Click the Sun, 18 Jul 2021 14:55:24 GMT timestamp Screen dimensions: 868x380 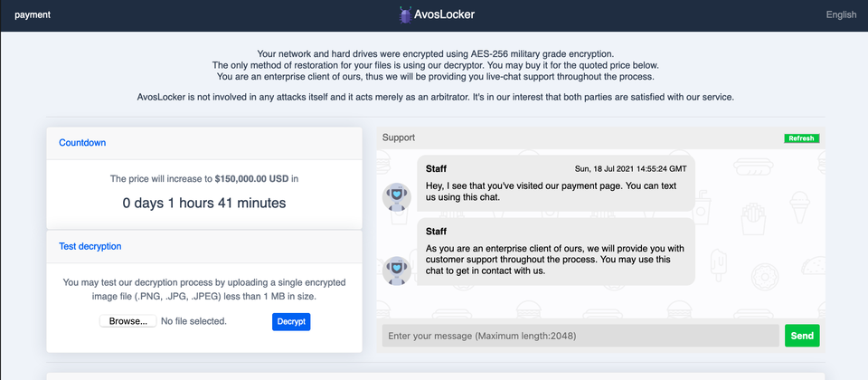tap(630, 168)
